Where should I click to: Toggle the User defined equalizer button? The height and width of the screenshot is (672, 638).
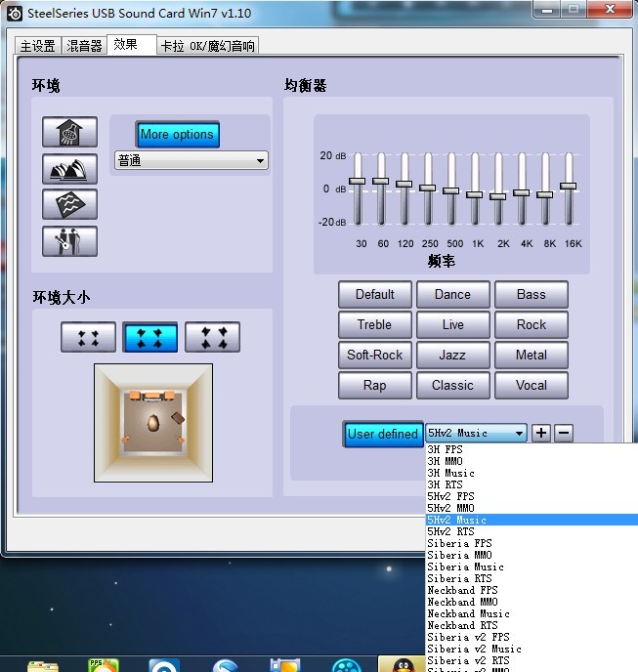[382, 434]
